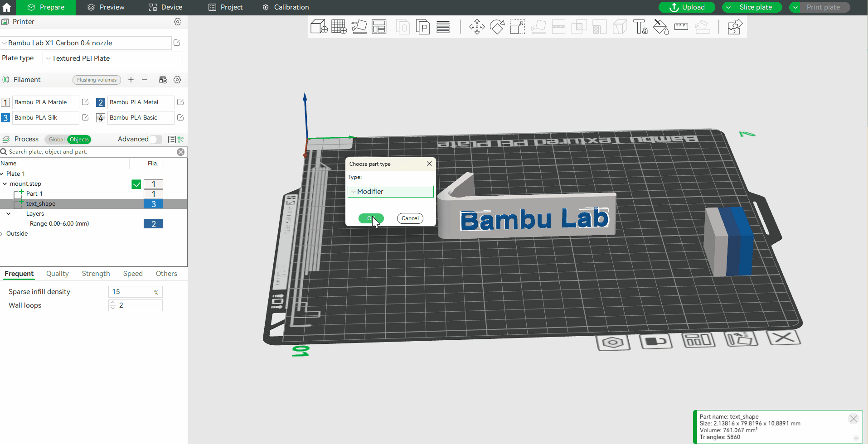Edit the Bambu Lab X1 Carbon printer preset
This screenshot has height=444, width=868.
click(177, 43)
